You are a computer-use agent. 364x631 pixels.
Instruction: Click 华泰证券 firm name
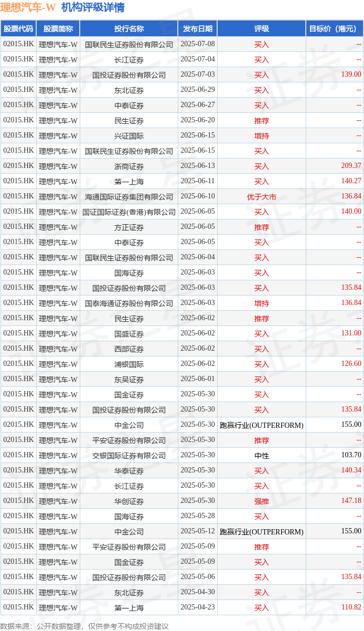tap(129, 471)
